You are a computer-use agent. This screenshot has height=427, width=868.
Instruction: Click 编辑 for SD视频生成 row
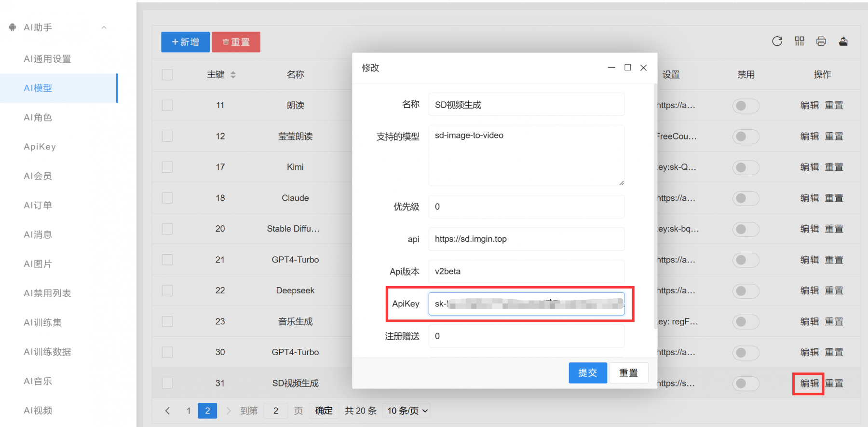click(x=809, y=383)
